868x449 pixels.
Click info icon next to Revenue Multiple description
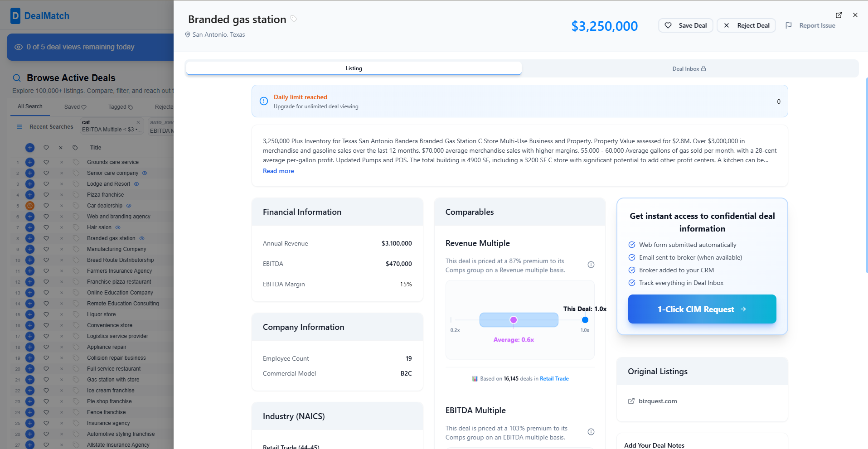[591, 265]
